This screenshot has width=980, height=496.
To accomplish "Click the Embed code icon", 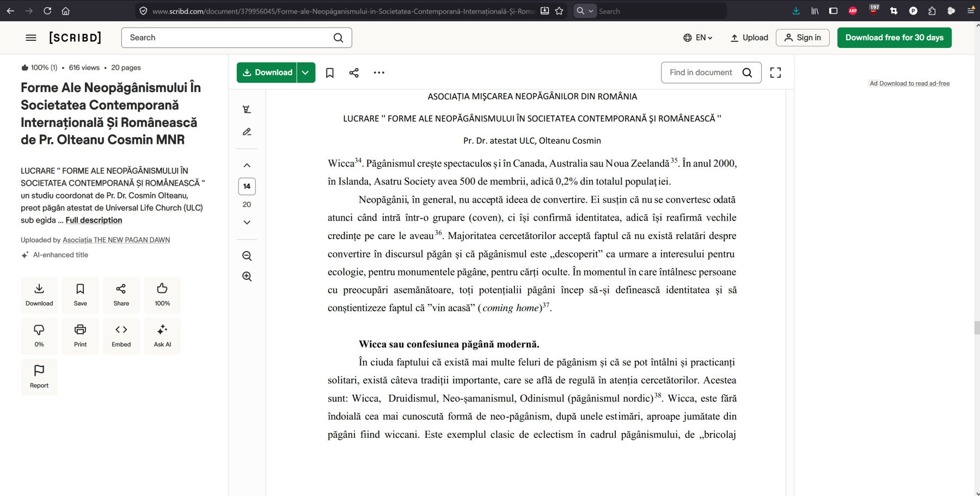I will [121, 335].
